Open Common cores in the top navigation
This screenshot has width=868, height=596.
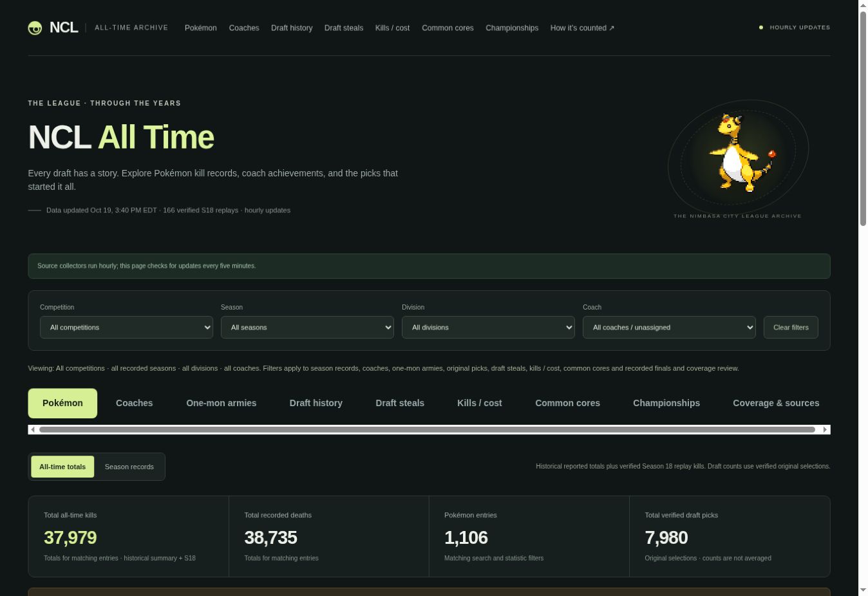(448, 28)
